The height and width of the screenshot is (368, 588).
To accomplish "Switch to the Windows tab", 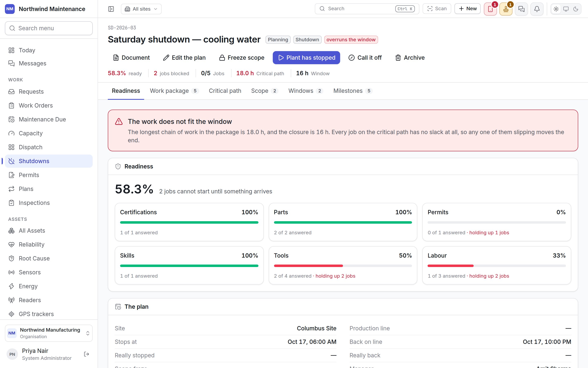I will coord(306,91).
